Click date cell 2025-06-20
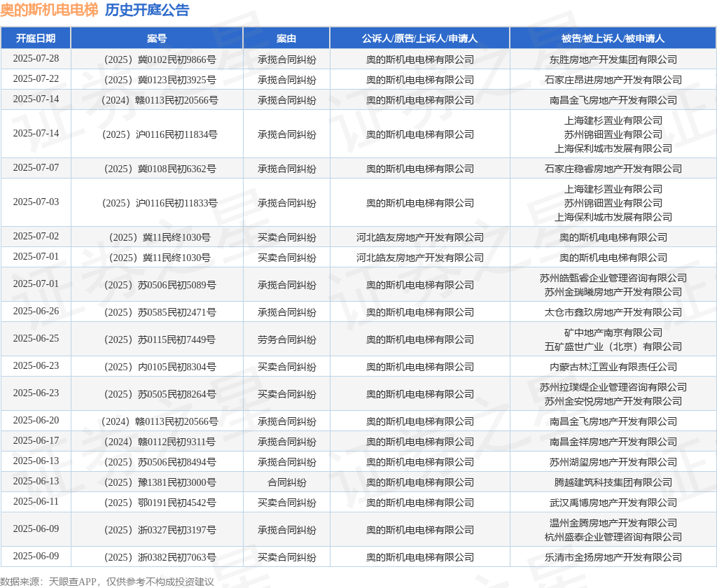717x588 pixels. (36, 420)
